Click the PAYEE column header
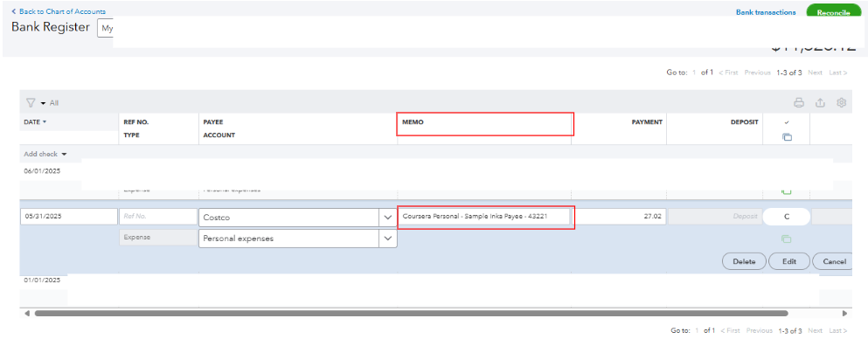 [213, 121]
